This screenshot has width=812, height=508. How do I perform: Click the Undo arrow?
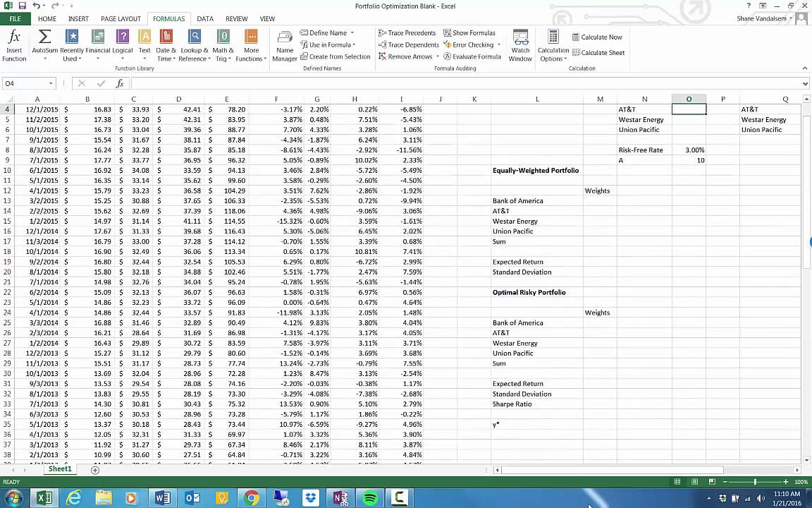click(36, 6)
